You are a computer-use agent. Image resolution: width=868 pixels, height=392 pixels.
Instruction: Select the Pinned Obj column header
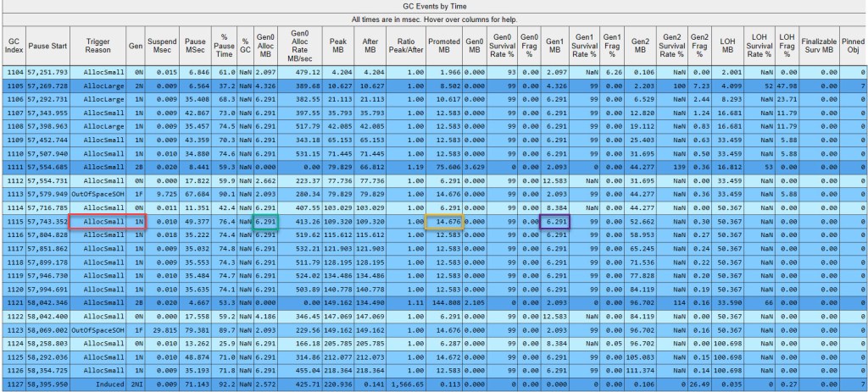pos(853,47)
